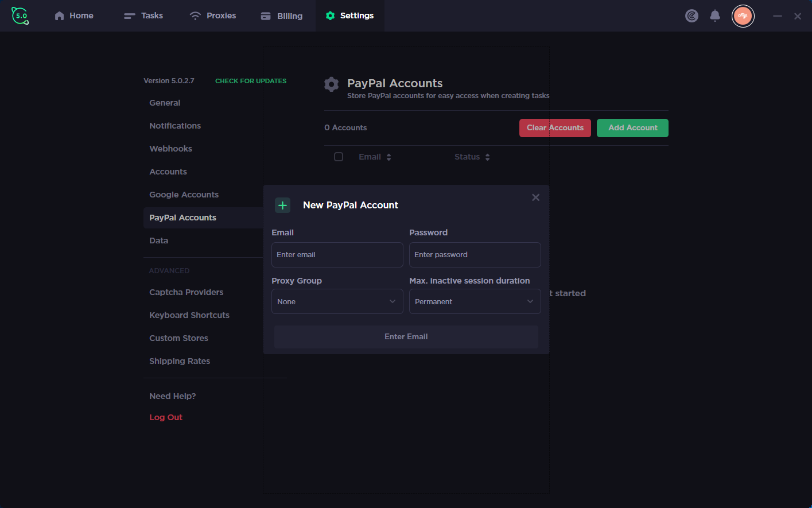The height and width of the screenshot is (508, 812).
Task: Focus the Enter password input field
Action: pos(475,255)
